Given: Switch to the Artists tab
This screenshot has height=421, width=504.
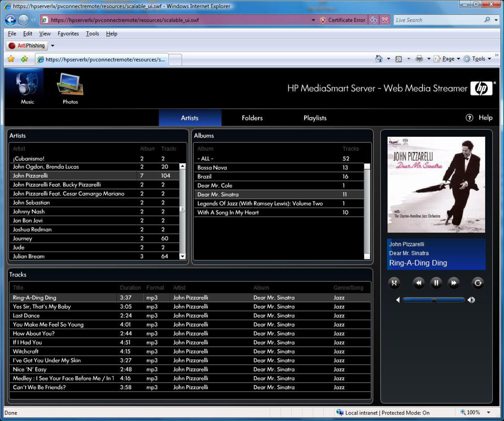Looking at the screenshot, I should 190,118.
